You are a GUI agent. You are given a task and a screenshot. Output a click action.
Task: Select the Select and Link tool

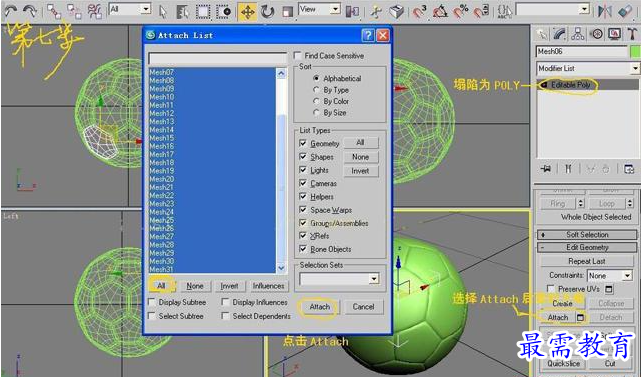coord(54,11)
